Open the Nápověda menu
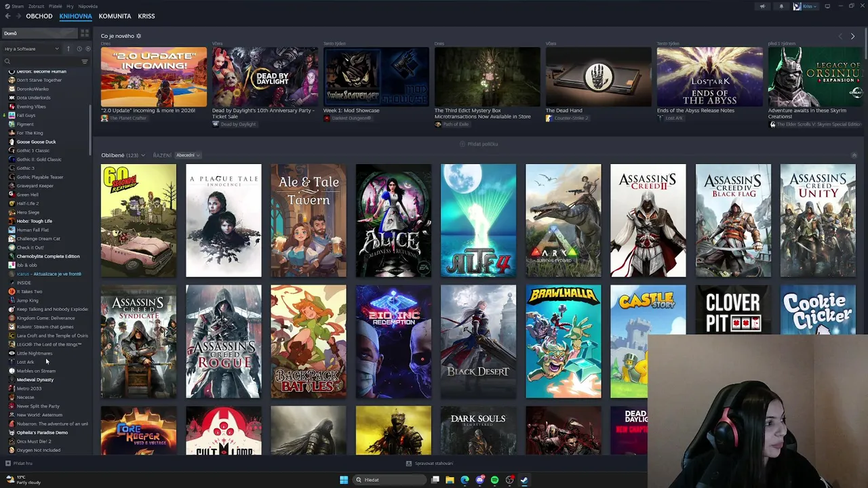This screenshot has width=868, height=488. [87, 6]
